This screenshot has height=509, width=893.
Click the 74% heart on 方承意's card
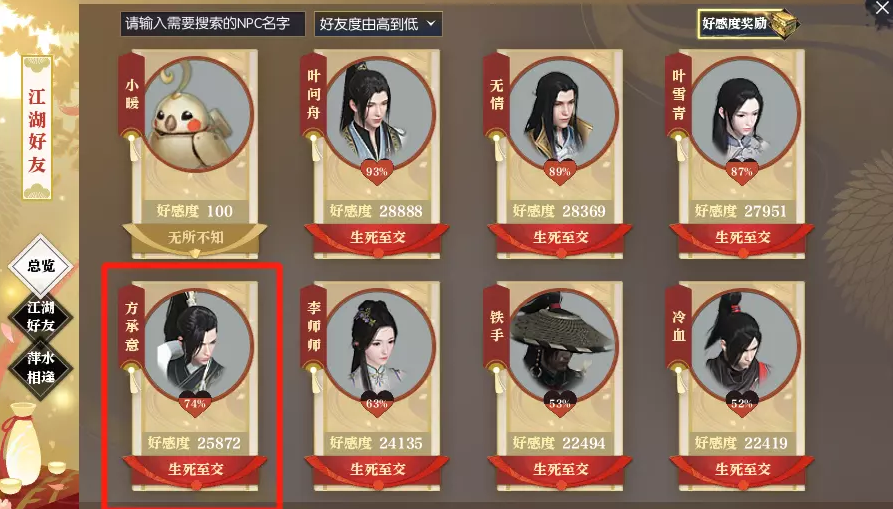(195, 403)
